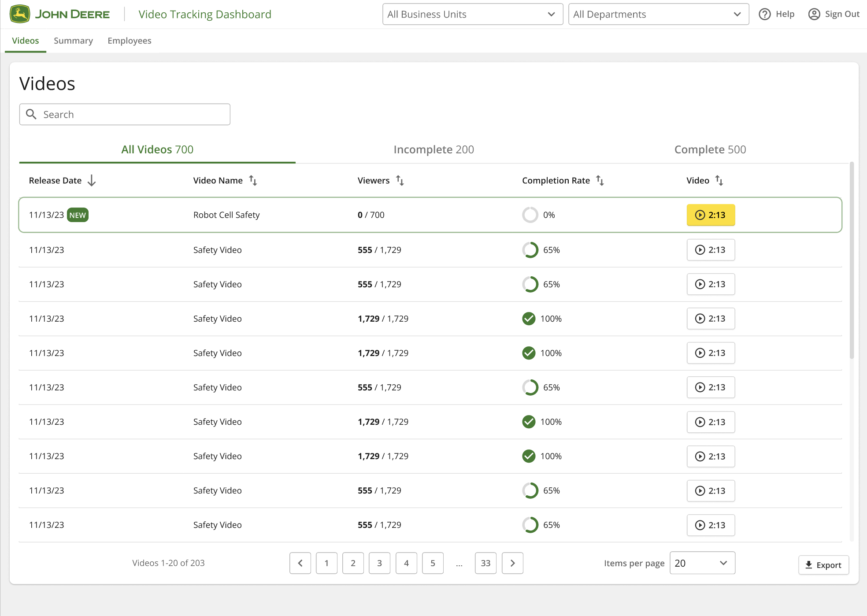This screenshot has width=867, height=616.
Task: Go to page 3
Action: [379, 563]
